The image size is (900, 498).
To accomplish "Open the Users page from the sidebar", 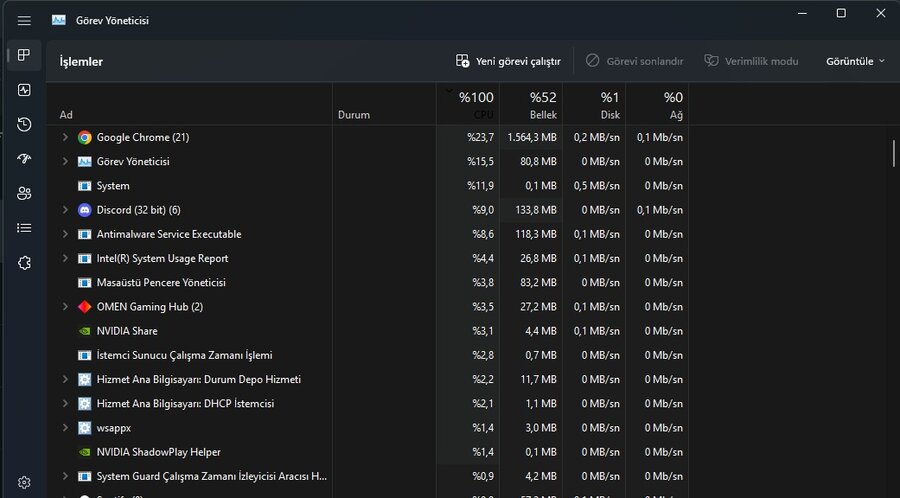I will 24,193.
